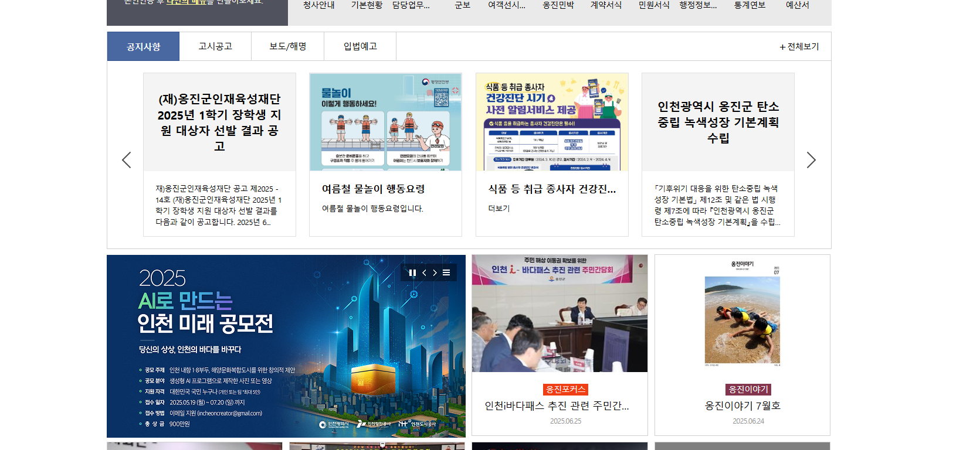This screenshot has height=450, width=980.
Task: Open banner list menu icon
Action: pyautogui.click(x=446, y=272)
